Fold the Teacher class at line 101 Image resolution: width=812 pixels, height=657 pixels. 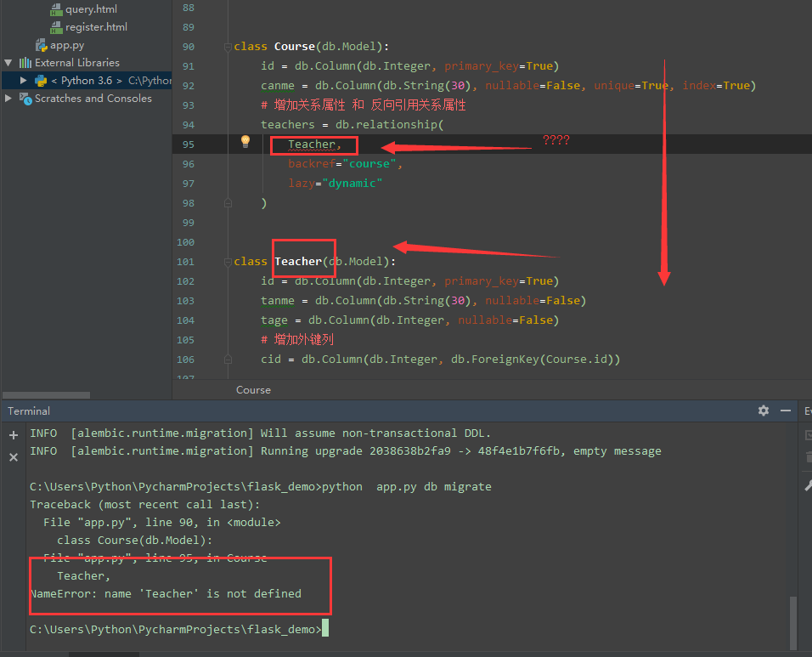pyautogui.click(x=228, y=262)
